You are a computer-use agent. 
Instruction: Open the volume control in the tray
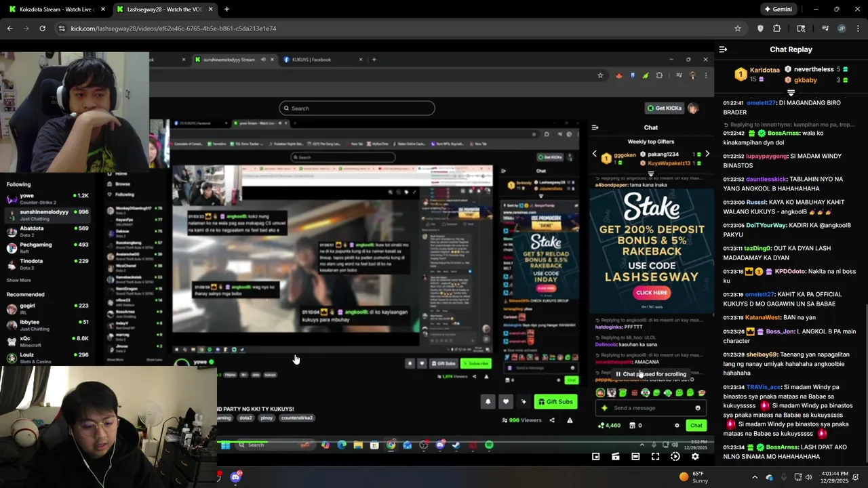coord(810,477)
